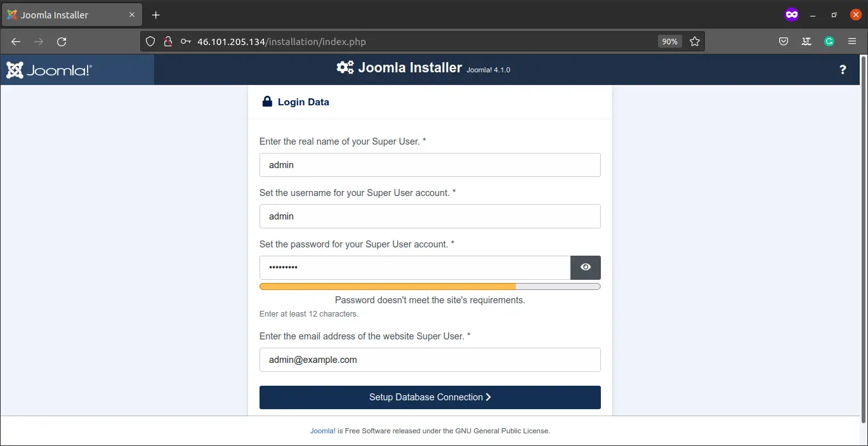Click 'Password doesn't meet the site's requirements.' message
Viewport: 868px width, 446px height.
430,300
